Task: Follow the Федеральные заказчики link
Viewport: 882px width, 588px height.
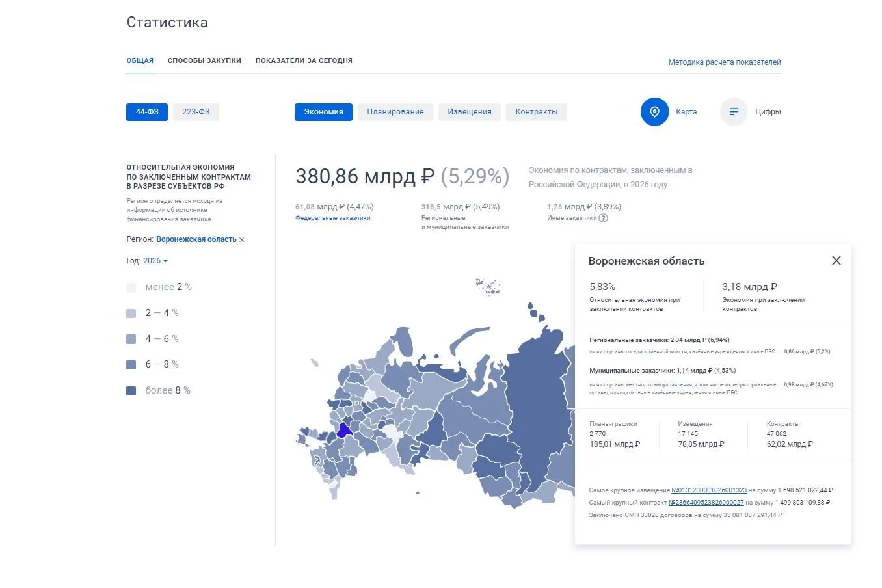Action: pos(333,218)
